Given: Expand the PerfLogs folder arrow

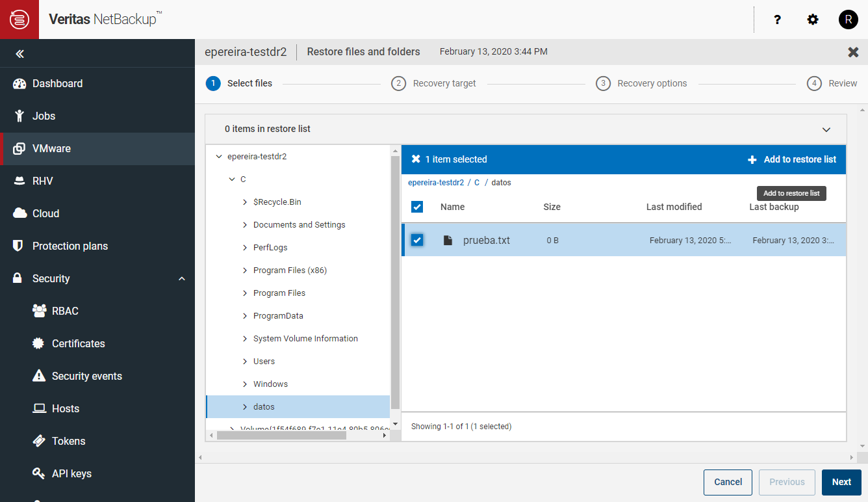Looking at the screenshot, I should (245, 248).
